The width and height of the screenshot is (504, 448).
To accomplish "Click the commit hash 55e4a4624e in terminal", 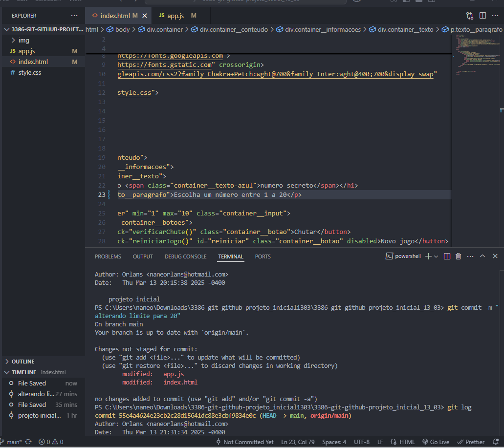I will [x=187, y=416].
